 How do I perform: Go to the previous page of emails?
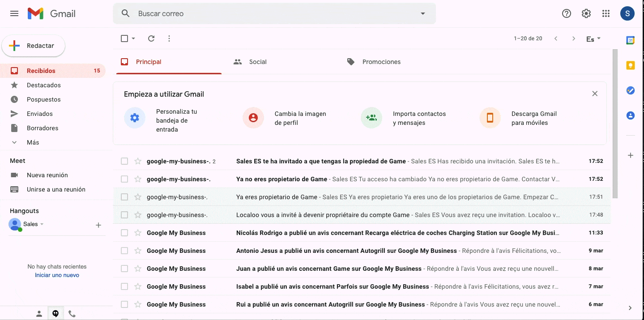pos(556,38)
